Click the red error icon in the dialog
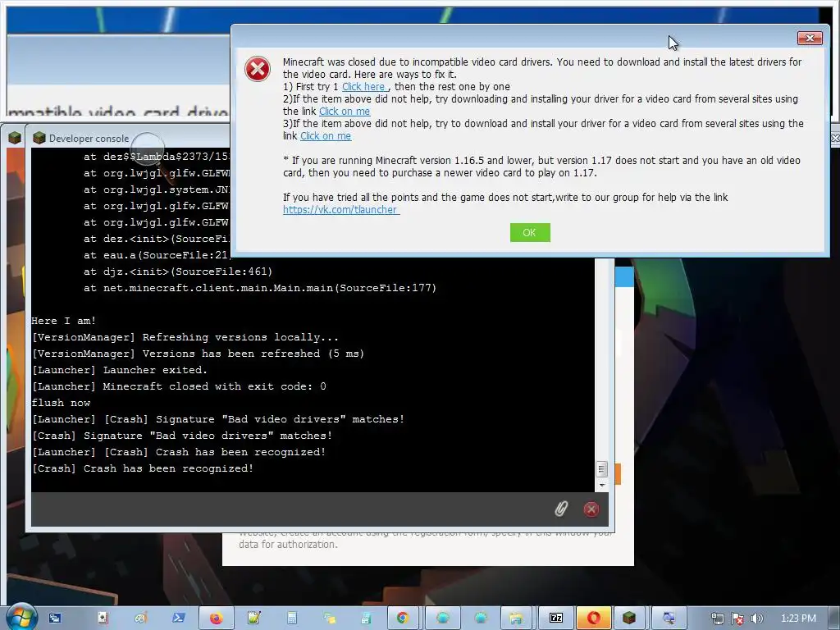Image resolution: width=840 pixels, height=630 pixels. 258,69
